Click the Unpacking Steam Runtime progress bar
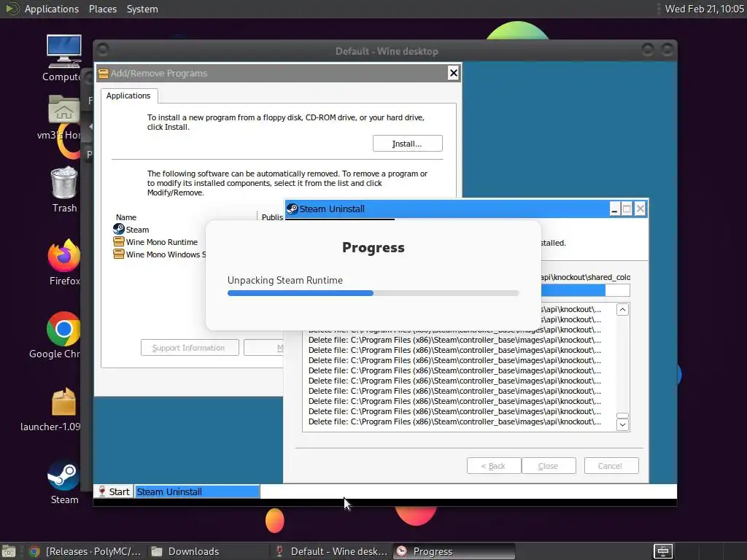Image resolution: width=747 pixels, height=560 pixels. pos(373,293)
